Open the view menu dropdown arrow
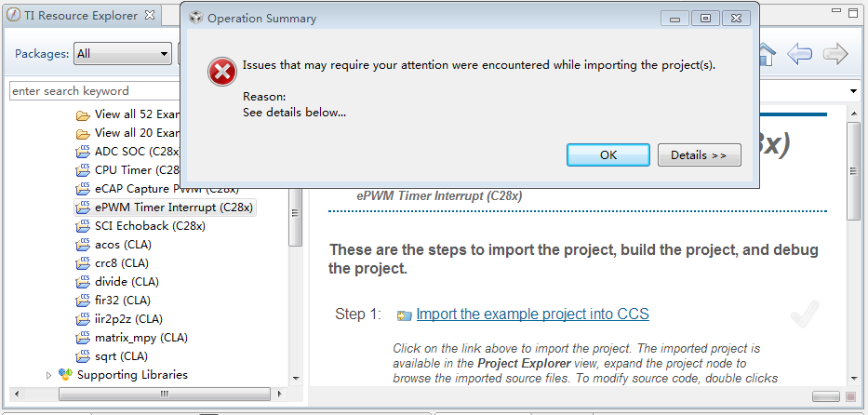 854,91
